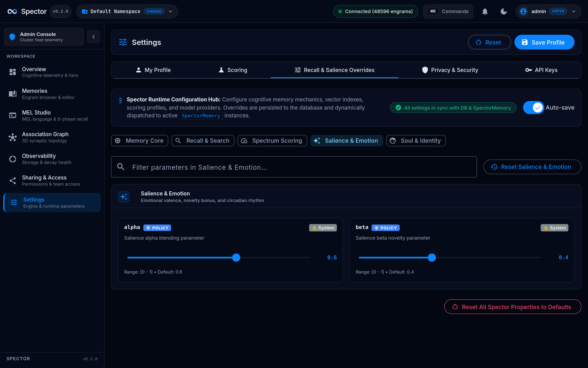This screenshot has width=588, height=368.
Task: Select the Memory Core category chip
Action: pos(140,141)
